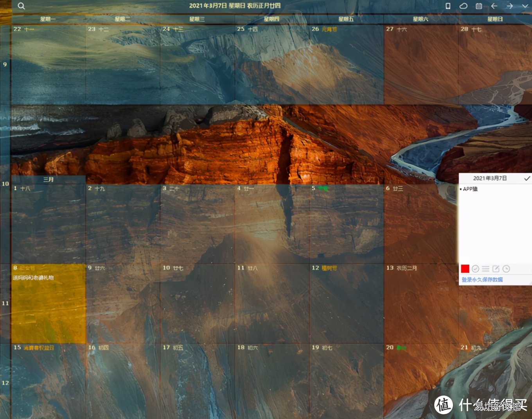Open the search magnifier in the calendar header
Screen dimensions: 532x419
coord(22,6)
